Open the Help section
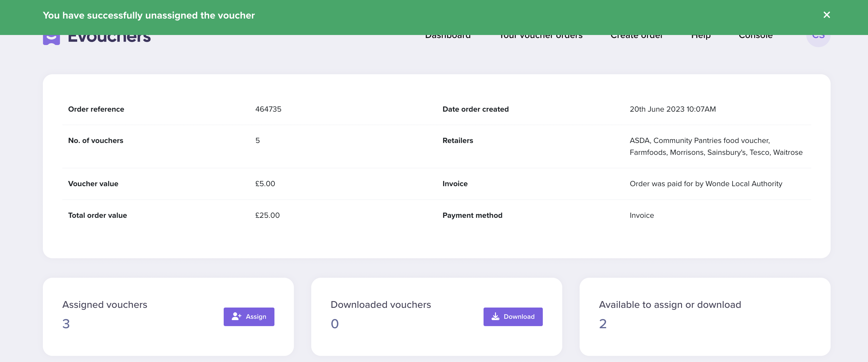The width and height of the screenshot is (868, 362). point(701,35)
